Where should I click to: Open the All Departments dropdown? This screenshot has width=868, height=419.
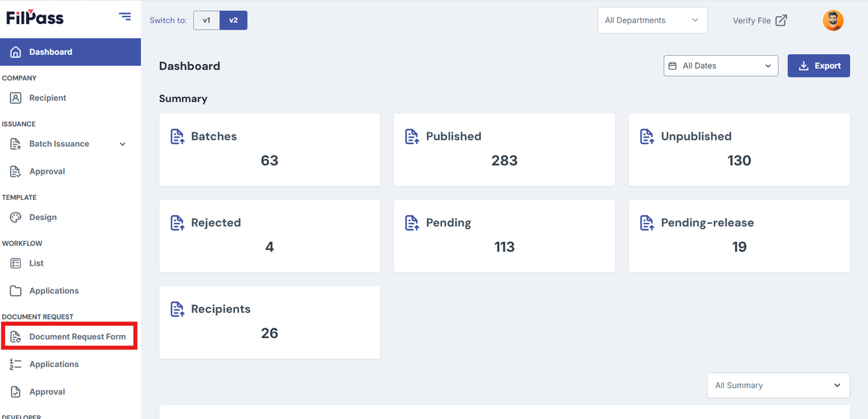click(652, 20)
